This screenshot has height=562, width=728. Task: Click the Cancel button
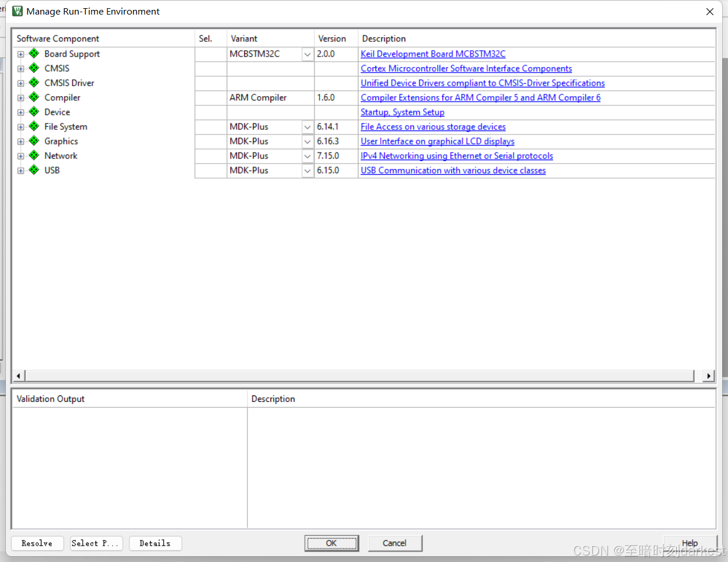[395, 543]
